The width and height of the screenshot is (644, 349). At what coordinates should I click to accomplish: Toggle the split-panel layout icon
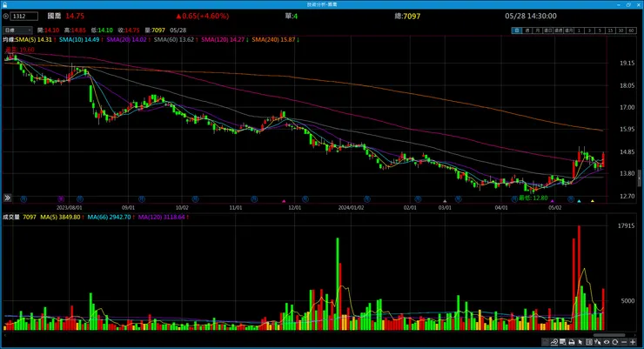coord(589,342)
